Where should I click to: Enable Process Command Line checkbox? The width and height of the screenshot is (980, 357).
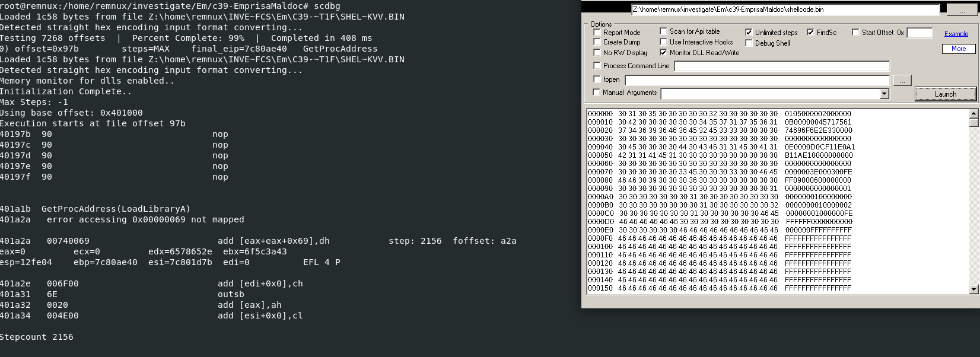(x=597, y=65)
